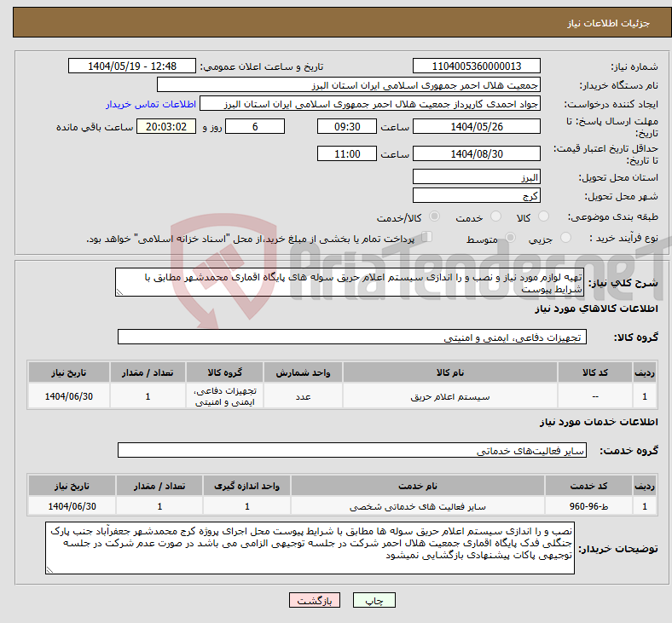
Task: Click the announcement date field 1404/05/19 - 12:48
Action: 132,66
